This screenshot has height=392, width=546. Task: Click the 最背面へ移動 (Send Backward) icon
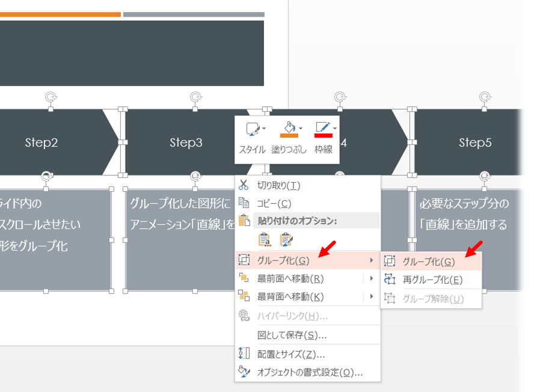point(244,296)
